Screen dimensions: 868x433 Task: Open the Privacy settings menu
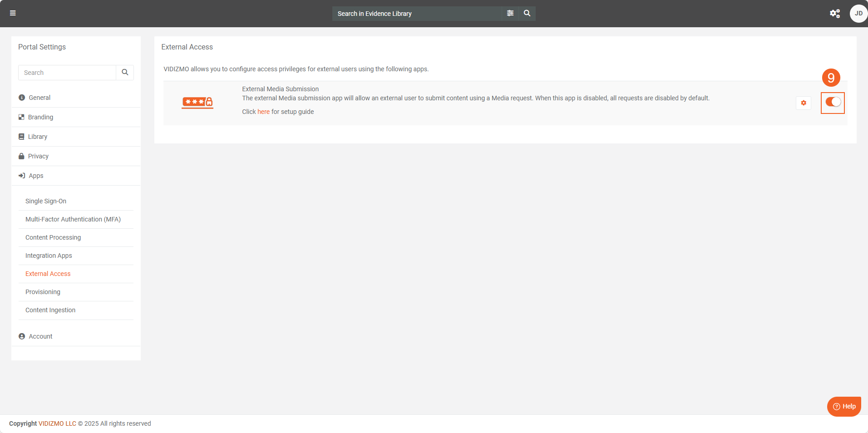[38, 156]
